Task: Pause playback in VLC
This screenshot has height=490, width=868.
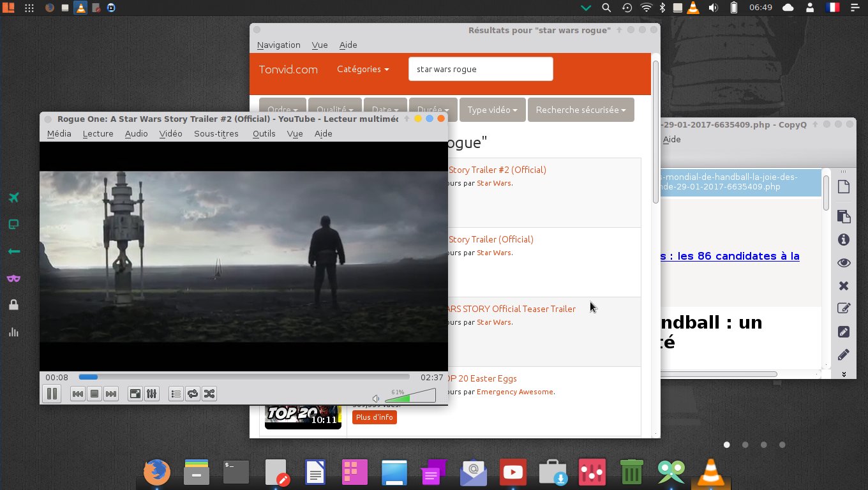Action: pos(52,394)
